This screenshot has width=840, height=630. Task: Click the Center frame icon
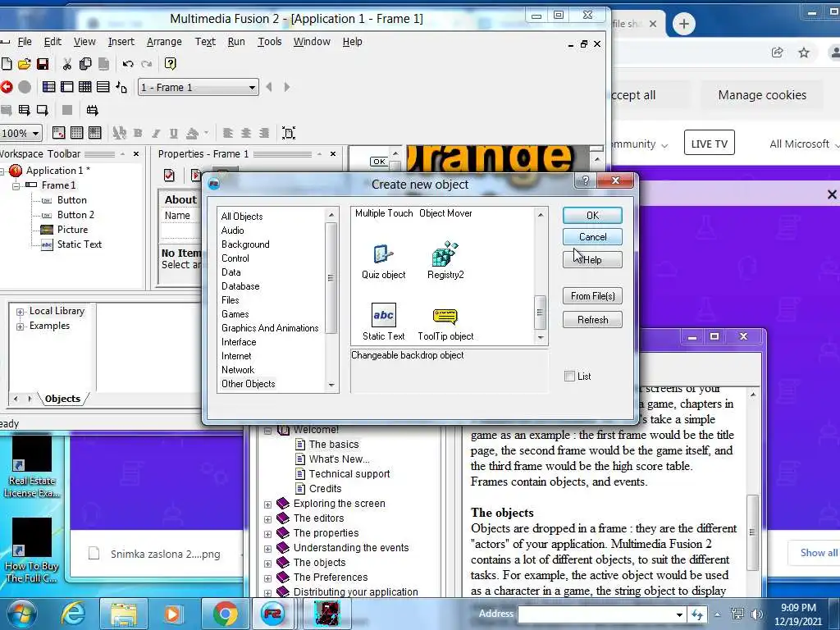[289, 133]
